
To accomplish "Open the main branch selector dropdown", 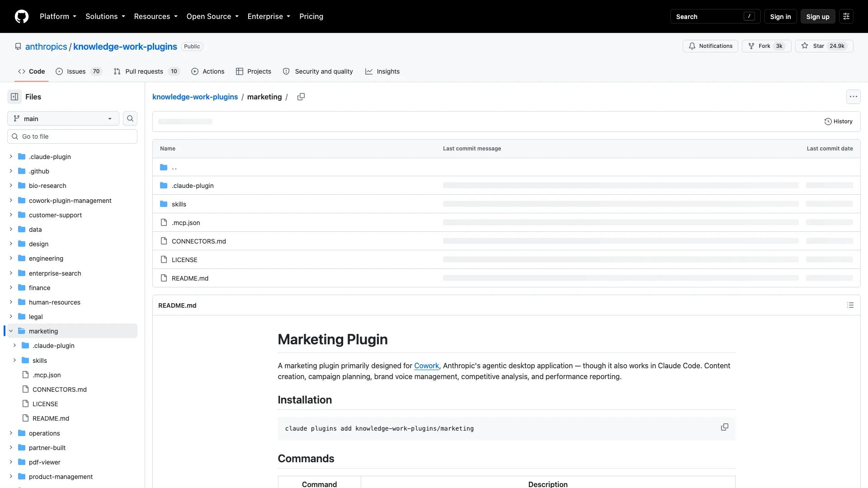I will pos(63,118).
